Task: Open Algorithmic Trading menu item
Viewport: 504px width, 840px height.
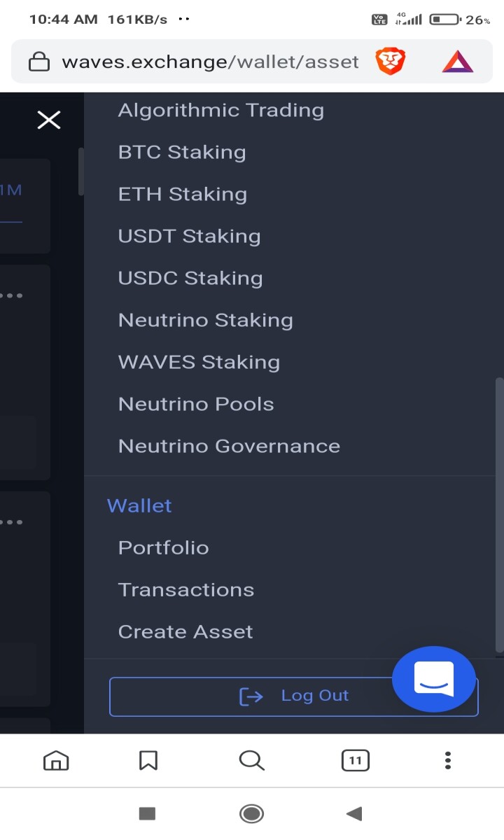Action: point(221,111)
